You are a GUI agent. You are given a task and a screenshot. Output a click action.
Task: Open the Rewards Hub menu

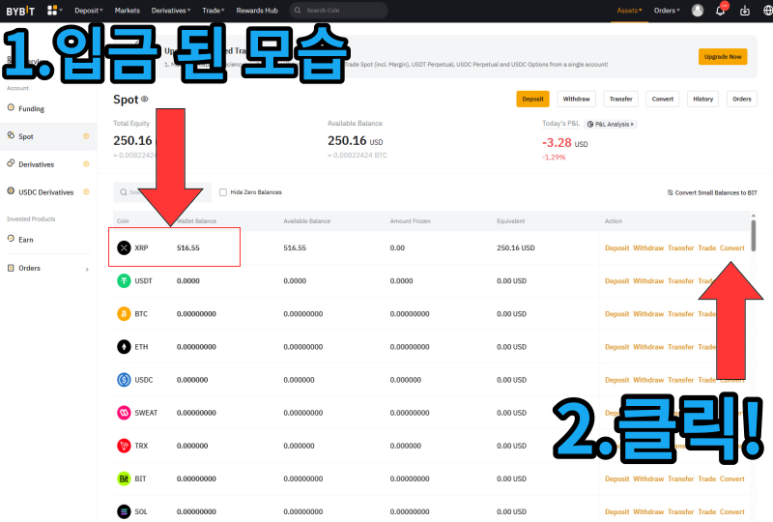257,10
